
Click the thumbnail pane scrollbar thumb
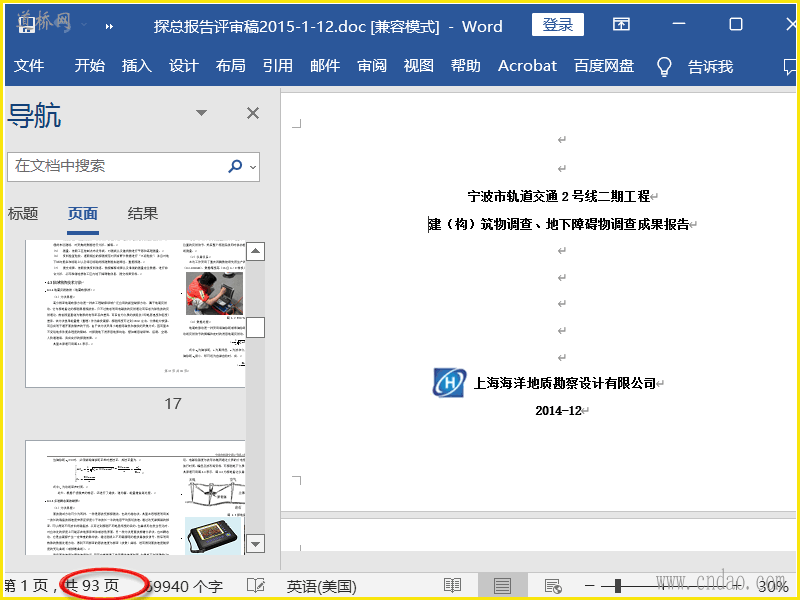[255, 328]
